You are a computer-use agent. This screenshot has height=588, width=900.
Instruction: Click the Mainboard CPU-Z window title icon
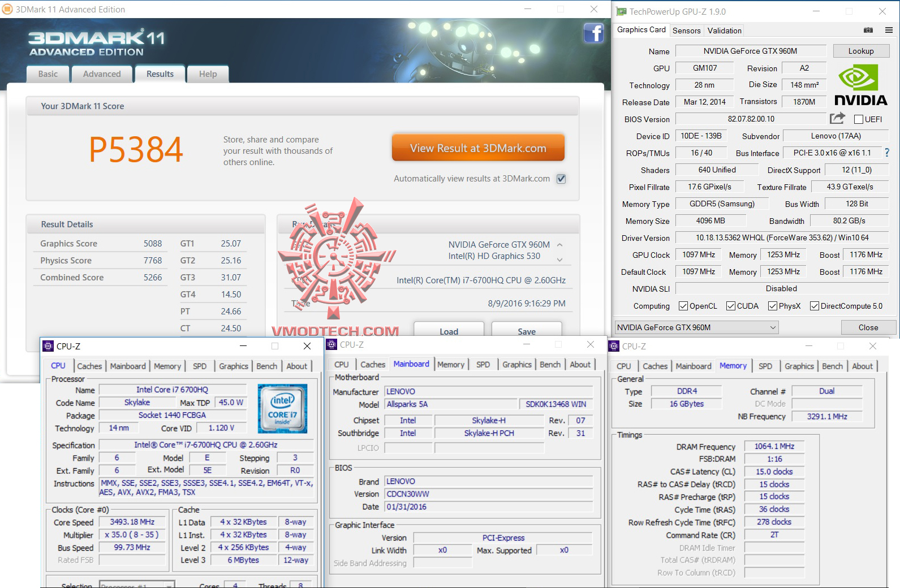[x=332, y=344]
